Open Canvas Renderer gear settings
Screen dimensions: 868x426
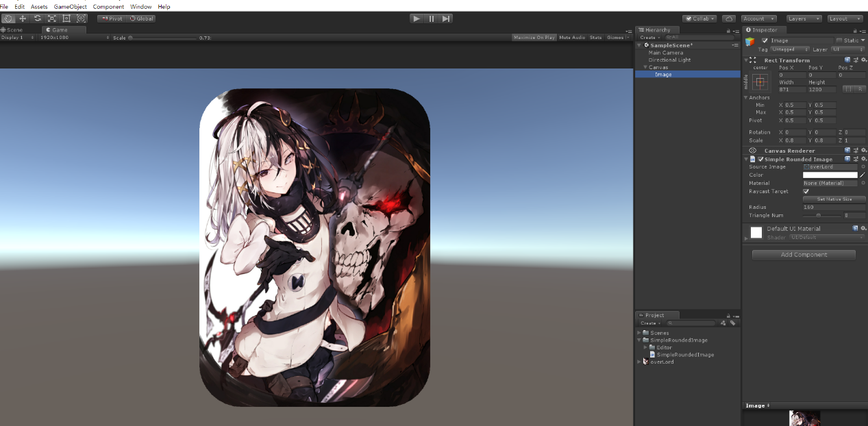pyautogui.click(x=863, y=150)
